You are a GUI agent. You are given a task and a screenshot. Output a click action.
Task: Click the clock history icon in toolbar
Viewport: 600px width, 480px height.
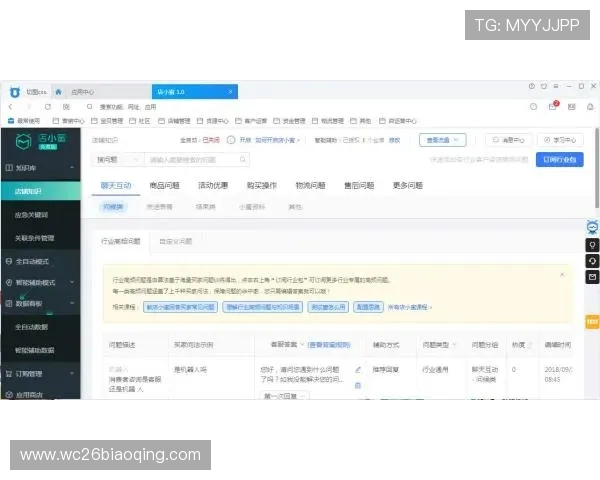click(533, 107)
